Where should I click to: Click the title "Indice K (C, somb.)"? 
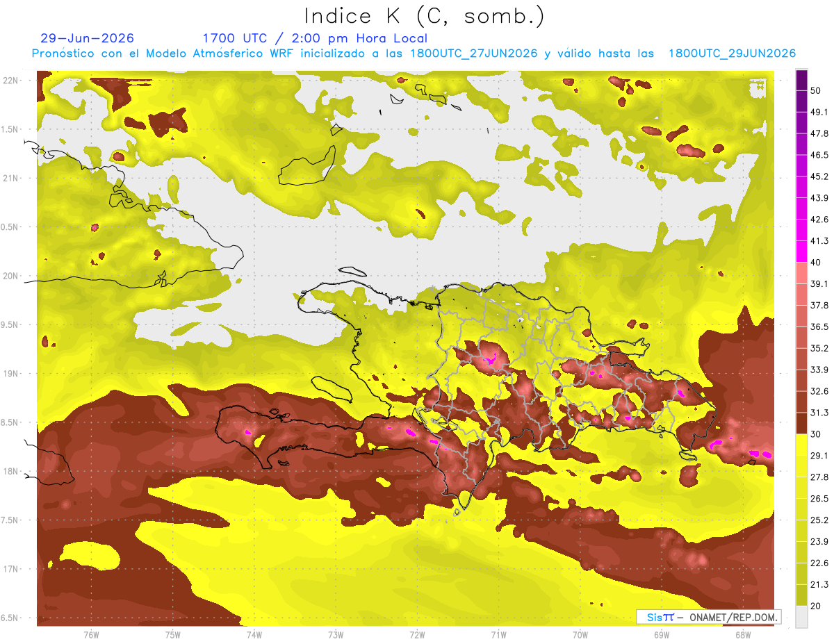point(424,16)
